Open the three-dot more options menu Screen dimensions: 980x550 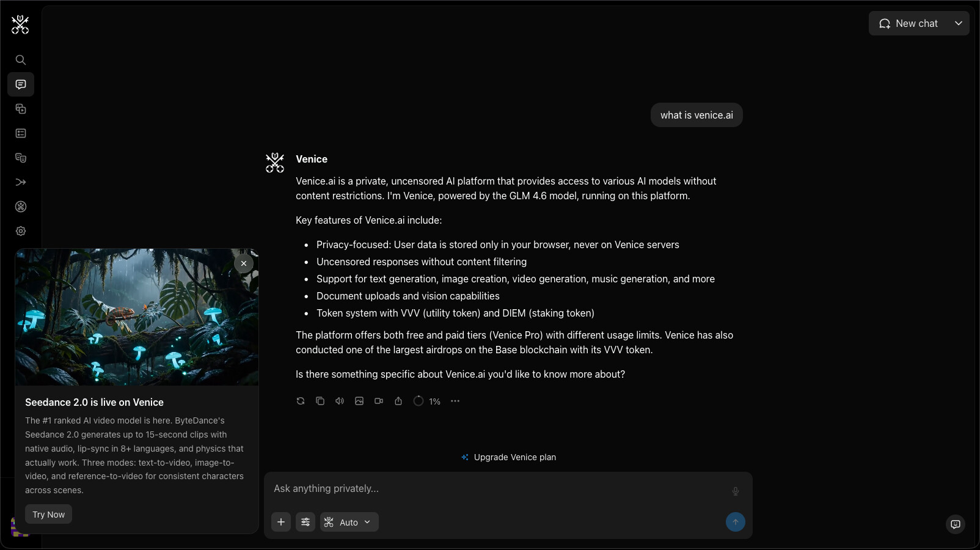click(455, 401)
